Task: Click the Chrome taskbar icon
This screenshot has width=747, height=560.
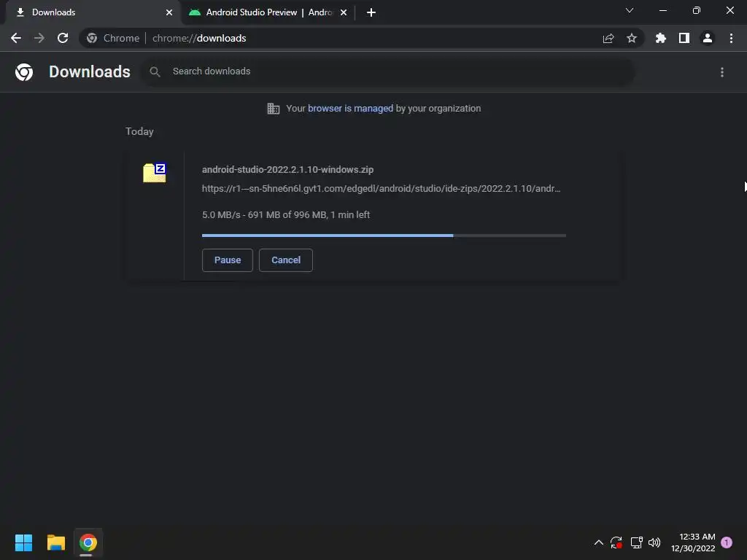Action: point(88,542)
